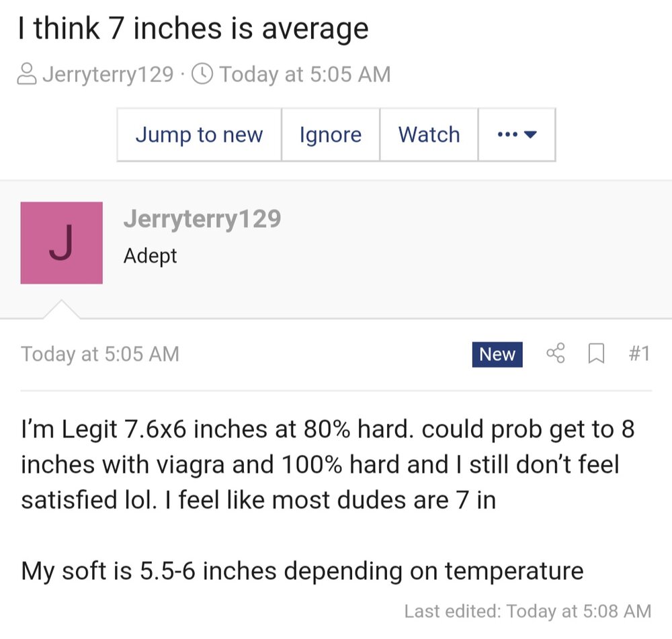
Task: Open the pink J avatar thumbnail
Action: pyautogui.click(x=61, y=243)
